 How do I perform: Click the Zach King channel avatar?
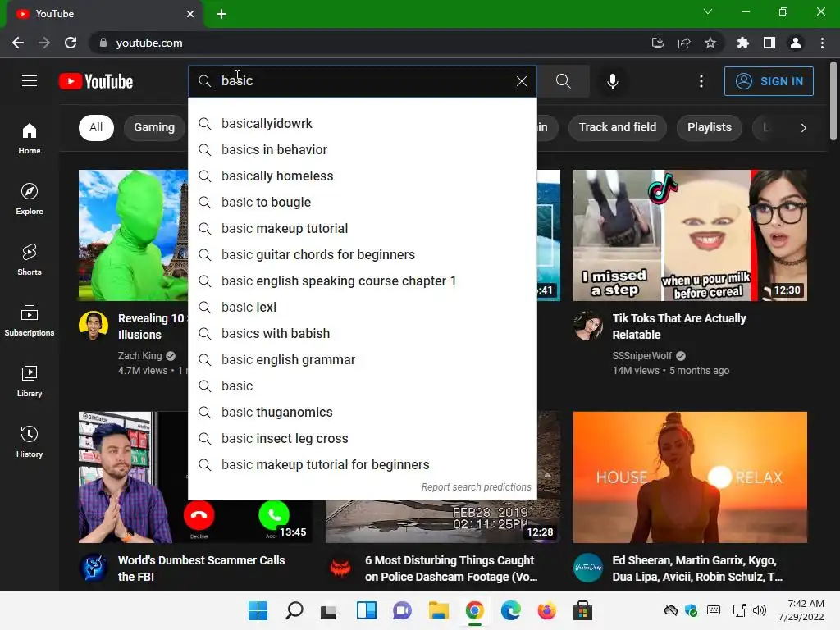pyautogui.click(x=94, y=326)
